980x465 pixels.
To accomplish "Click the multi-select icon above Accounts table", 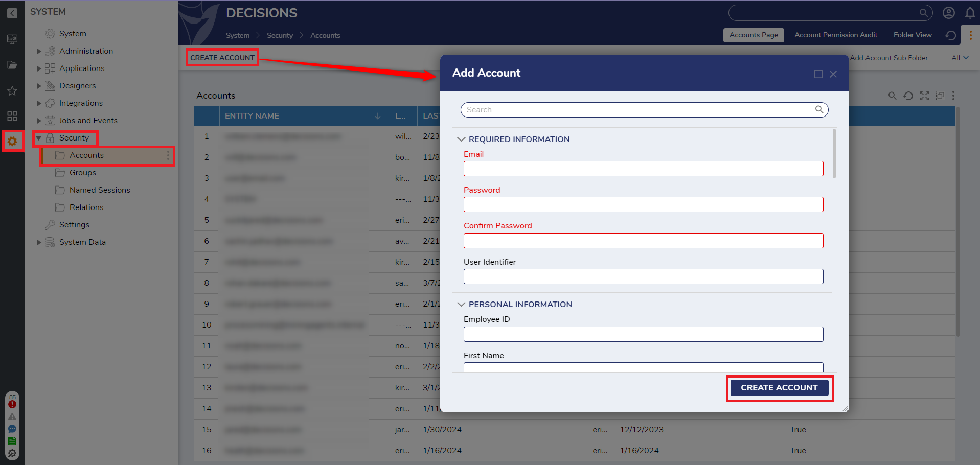I will click(x=940, y=96).
